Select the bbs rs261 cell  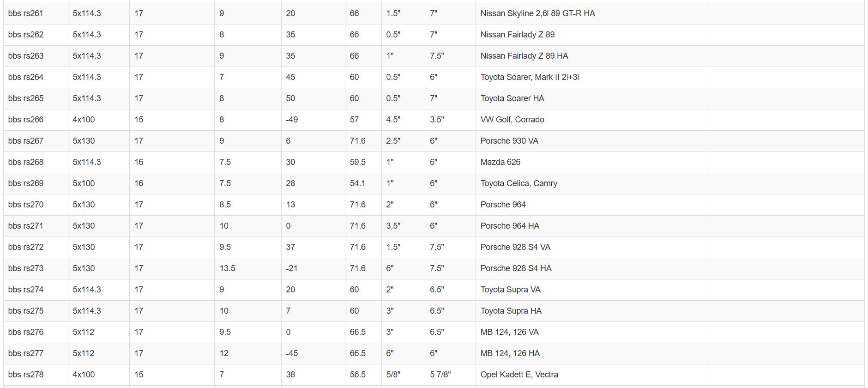click(x=36, y=13)
